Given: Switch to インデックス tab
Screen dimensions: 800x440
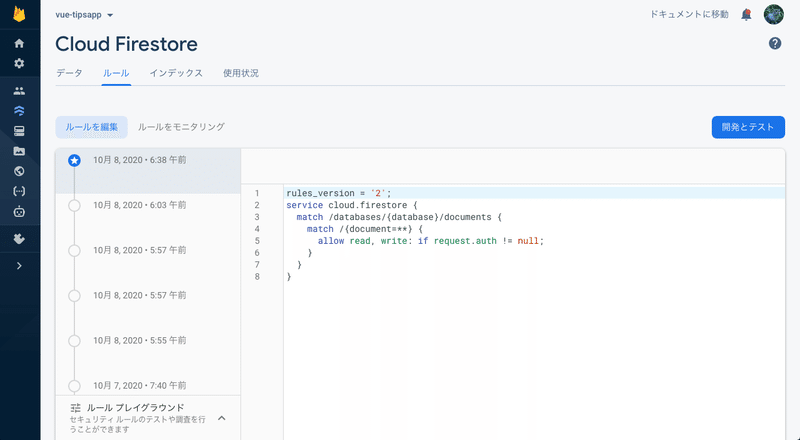Looking at the screenshot, I should click(176, 73).
